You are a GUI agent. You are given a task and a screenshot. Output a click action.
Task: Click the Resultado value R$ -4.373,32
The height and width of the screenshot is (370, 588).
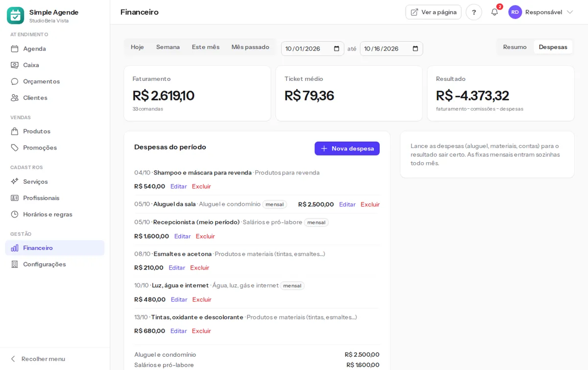point(472,96)
